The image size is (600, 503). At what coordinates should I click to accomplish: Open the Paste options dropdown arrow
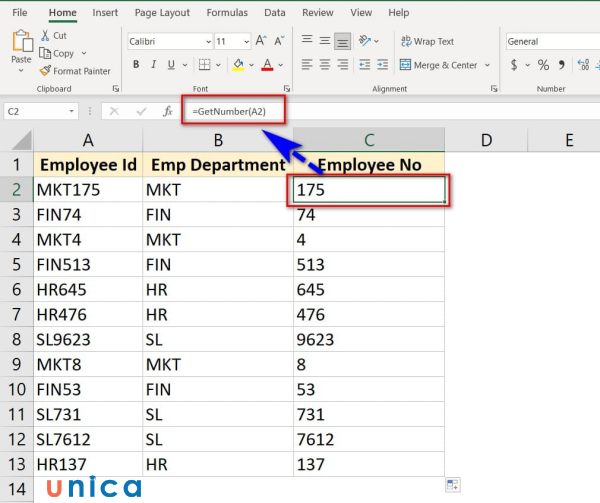tap(21, 70)
